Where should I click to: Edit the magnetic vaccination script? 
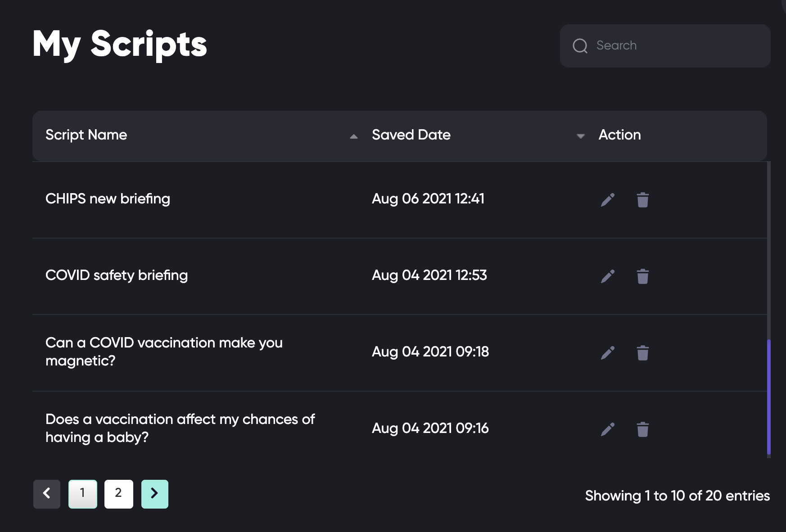(608, 353)
